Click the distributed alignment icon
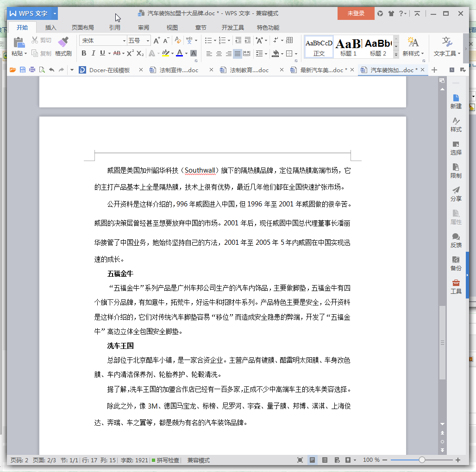This screenshot has height=472, width=476. click(x=247, y=54)
